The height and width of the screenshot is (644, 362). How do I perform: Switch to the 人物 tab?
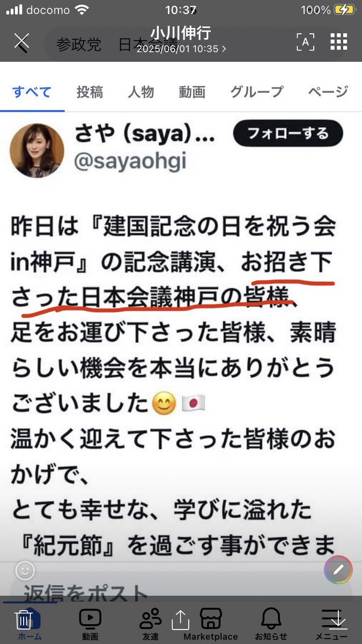(141, 92)
